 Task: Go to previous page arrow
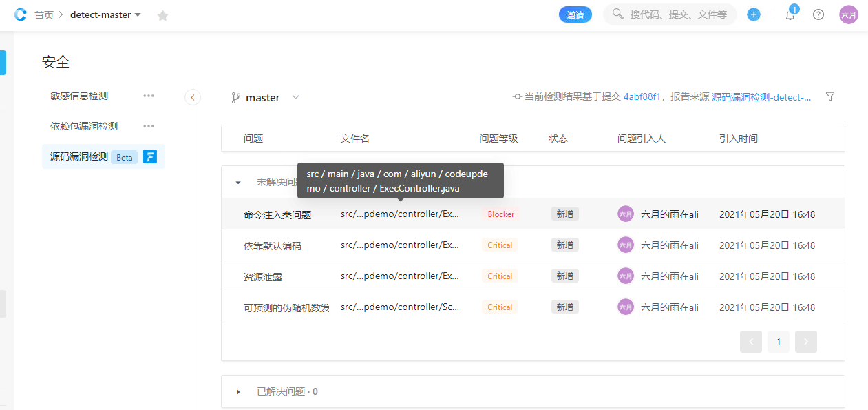pos(751,342)
